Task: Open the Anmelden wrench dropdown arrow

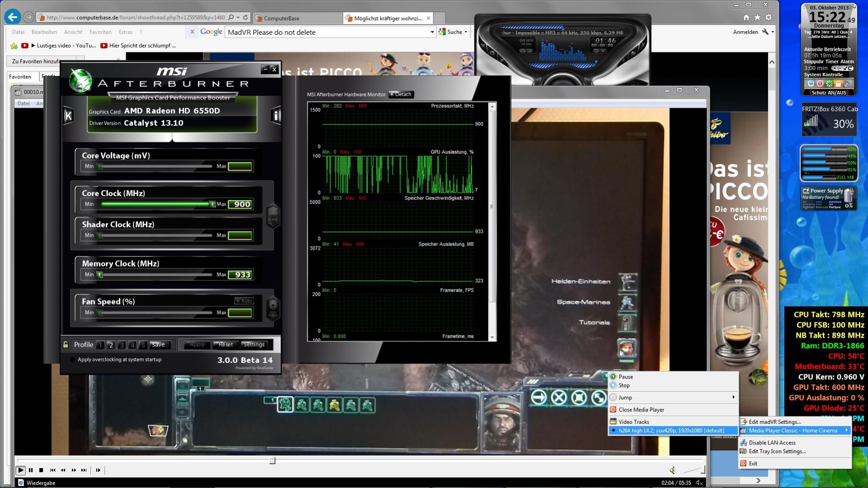Action: 773,32
